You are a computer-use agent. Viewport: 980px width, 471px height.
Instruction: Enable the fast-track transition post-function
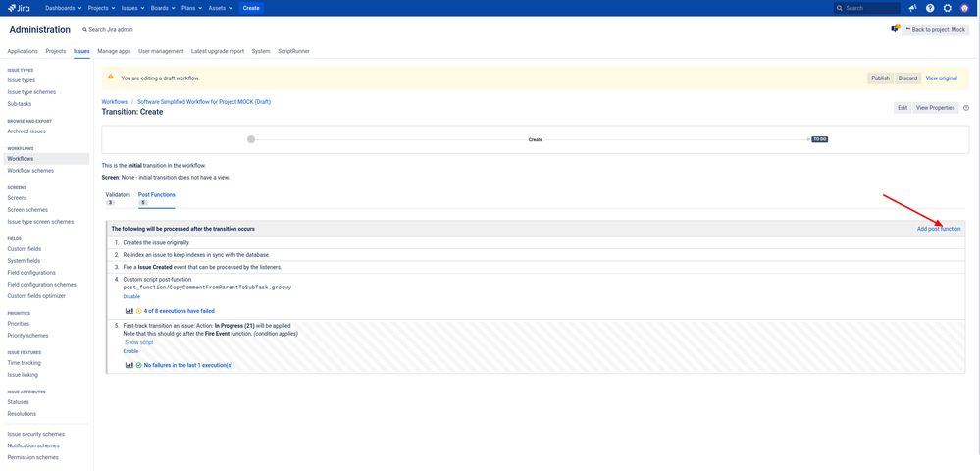coord(130,351)
